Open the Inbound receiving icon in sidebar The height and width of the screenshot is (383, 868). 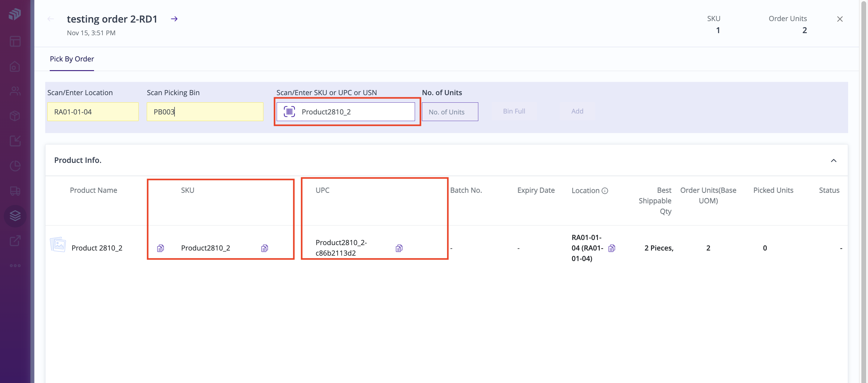coord(15,141)
